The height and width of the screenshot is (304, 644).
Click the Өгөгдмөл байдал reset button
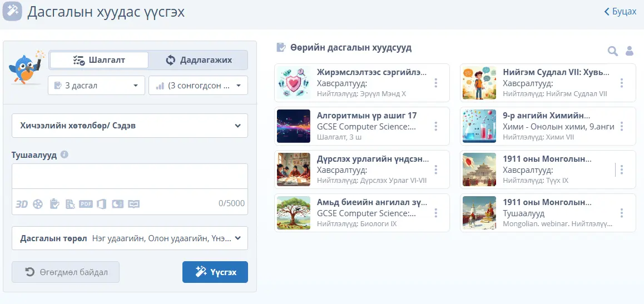coord(66,272)
